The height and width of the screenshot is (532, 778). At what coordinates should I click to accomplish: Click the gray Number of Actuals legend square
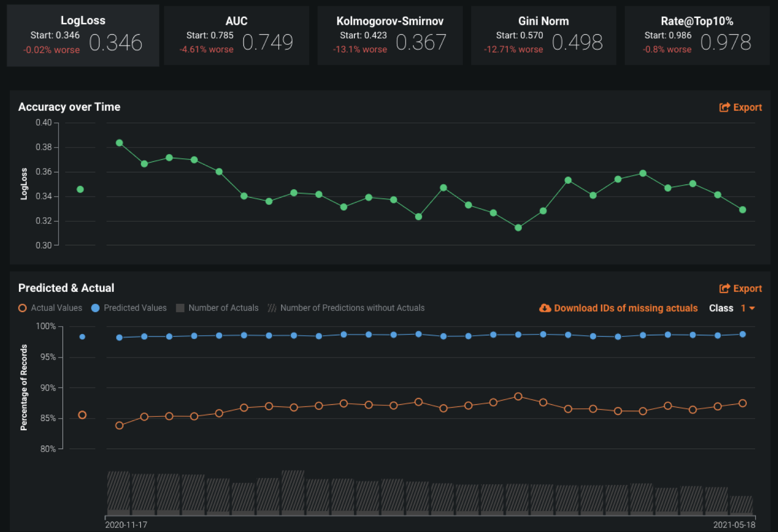[180, 308]
